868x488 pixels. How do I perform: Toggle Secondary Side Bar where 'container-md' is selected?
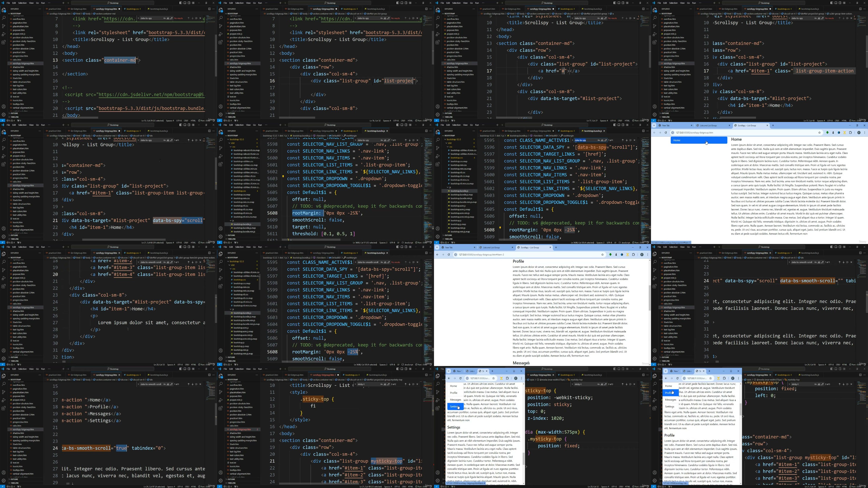tap(189, 3)
